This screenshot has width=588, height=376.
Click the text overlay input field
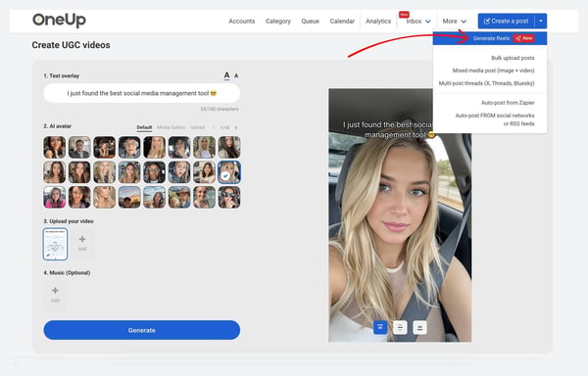tap(142, 93)
